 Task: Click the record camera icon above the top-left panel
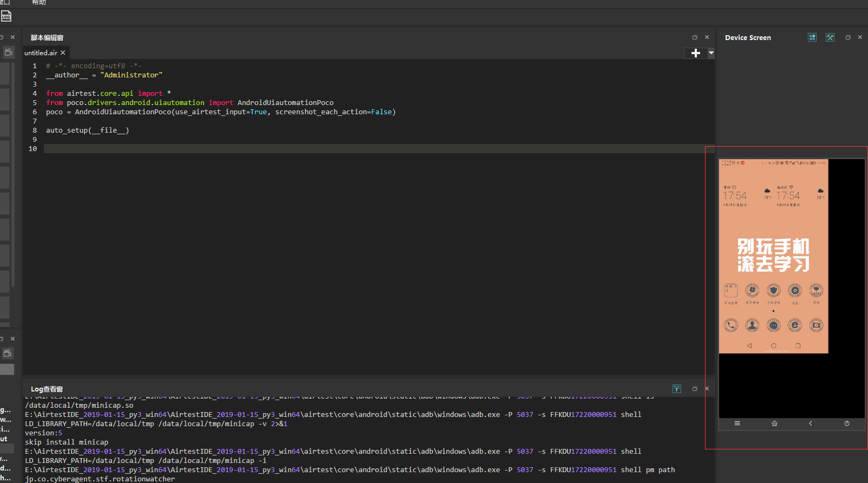pyautogui.click(x=8, y=52)
